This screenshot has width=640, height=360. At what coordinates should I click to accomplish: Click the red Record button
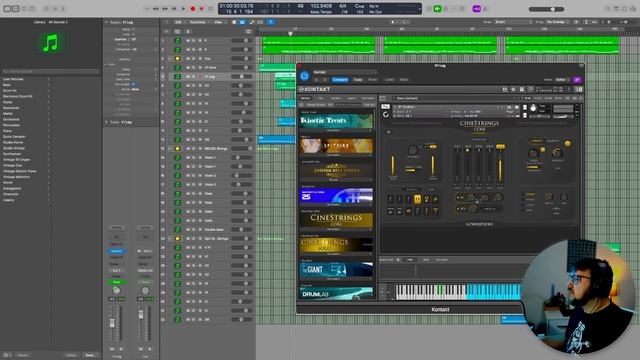coord(193,9)
